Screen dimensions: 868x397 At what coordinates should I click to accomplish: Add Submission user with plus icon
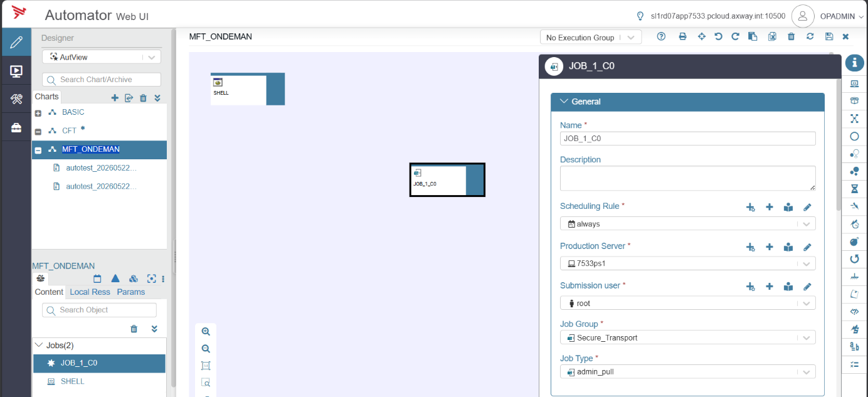770,287
